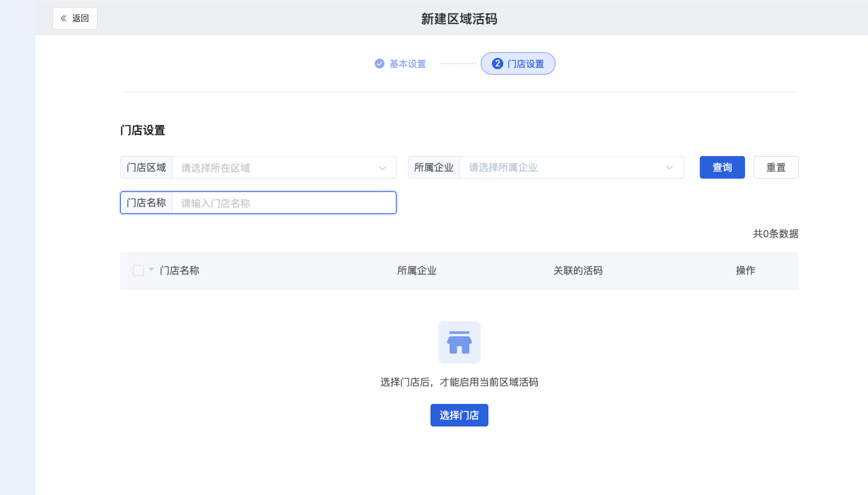The image size is (868, 495).
Task: Select the 门店设置 step pill
Action: tap(518, 64)
